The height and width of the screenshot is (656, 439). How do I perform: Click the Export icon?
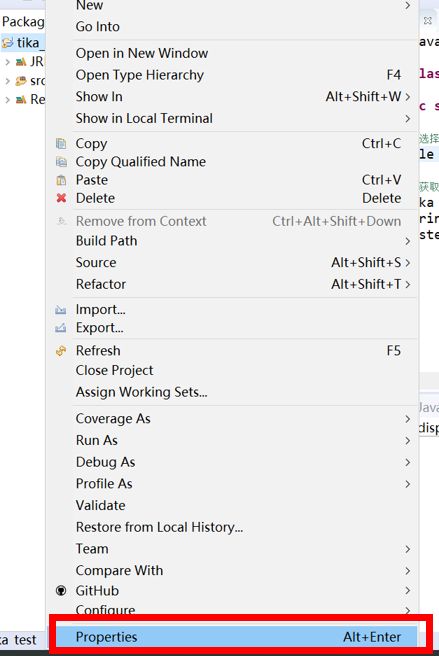pos(61,328)
